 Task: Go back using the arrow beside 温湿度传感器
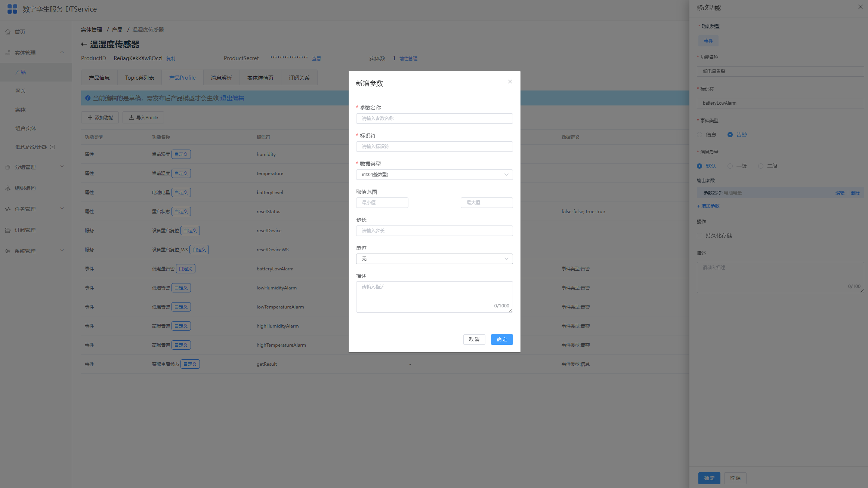coord(84,44)
